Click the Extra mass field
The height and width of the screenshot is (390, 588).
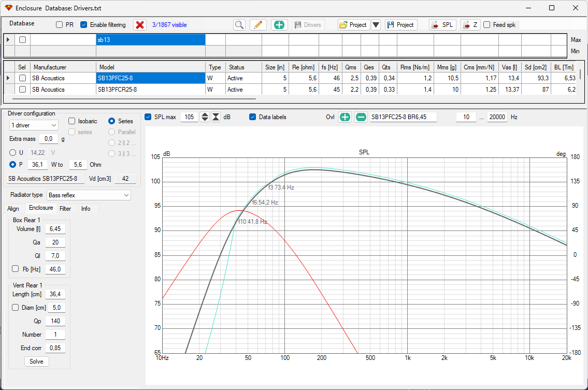click(49, 139)
